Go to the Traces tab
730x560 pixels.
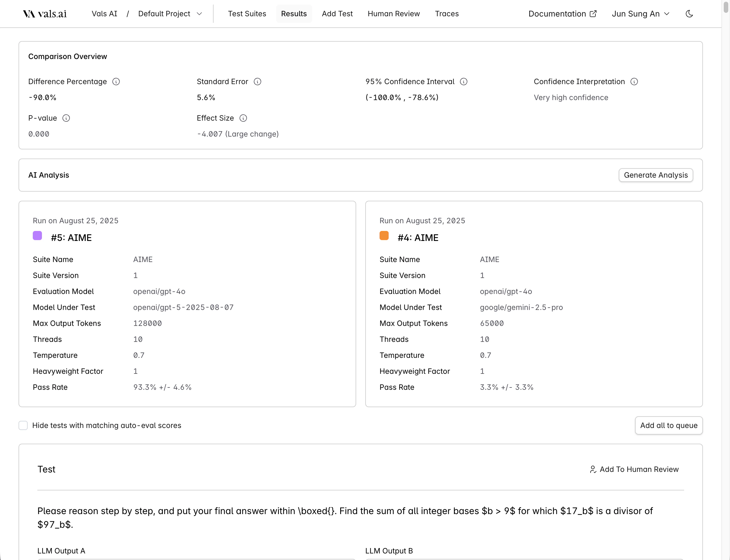(447, 14)
